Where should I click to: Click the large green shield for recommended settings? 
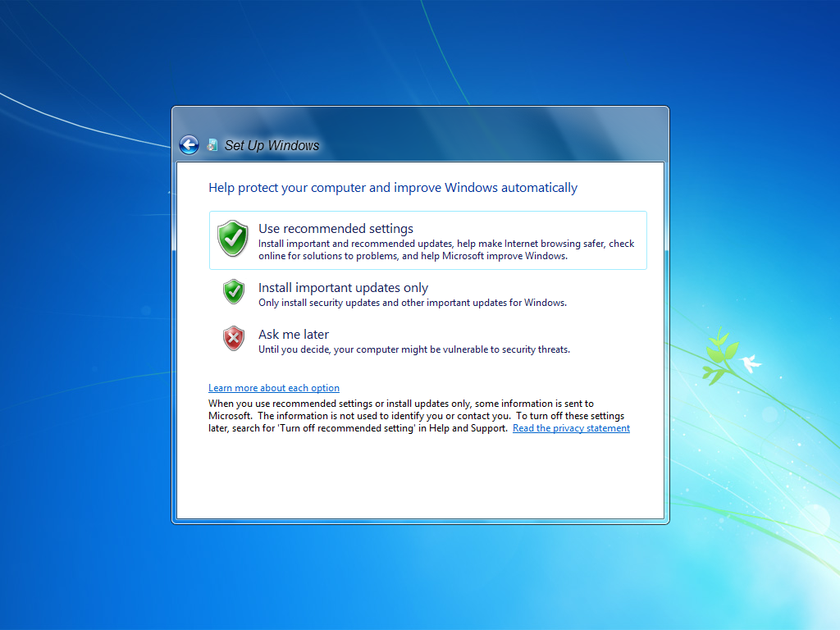pos(232,239)
